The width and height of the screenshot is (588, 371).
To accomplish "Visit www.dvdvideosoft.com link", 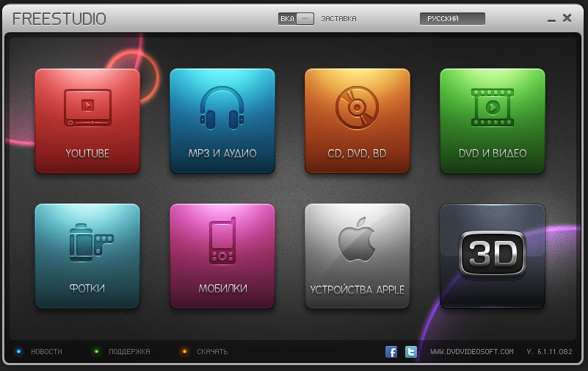I will tap(472, 351).
